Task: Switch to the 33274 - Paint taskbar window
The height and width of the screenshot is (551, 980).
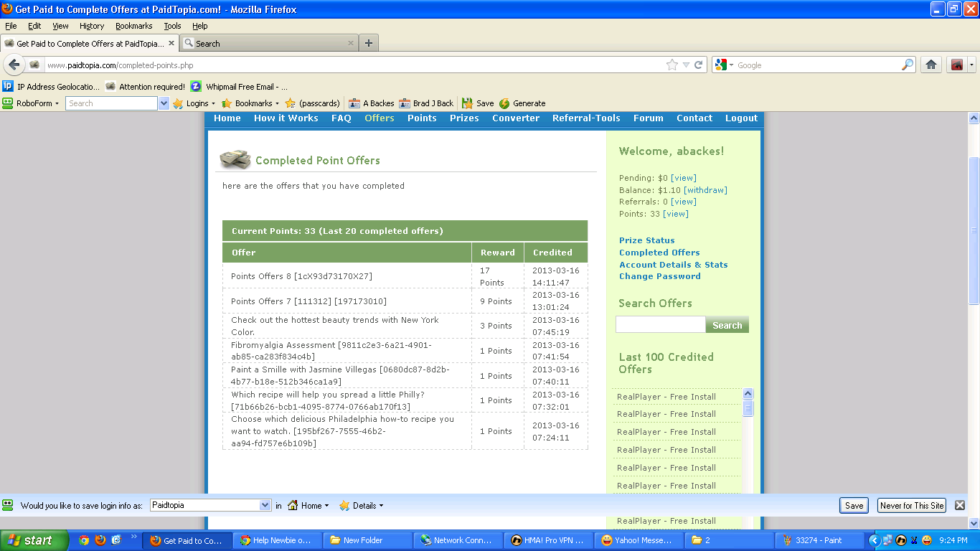Action: point(821,540)
